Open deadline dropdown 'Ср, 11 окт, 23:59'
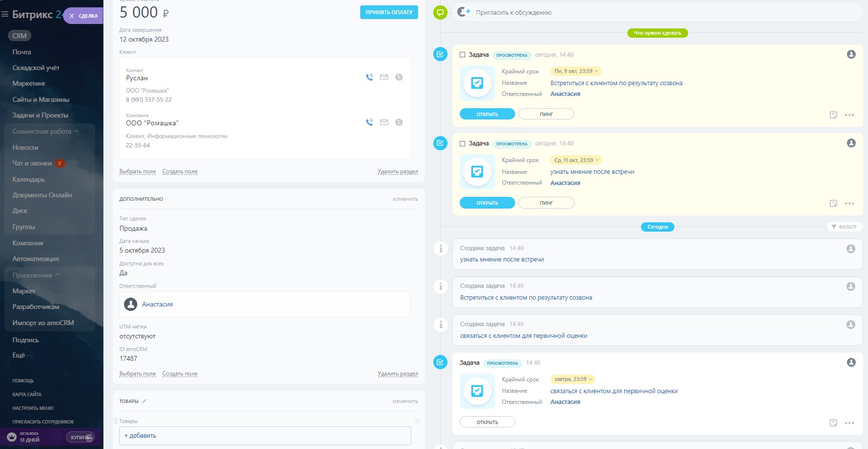868x449 pixels. (x=576, y=160)
